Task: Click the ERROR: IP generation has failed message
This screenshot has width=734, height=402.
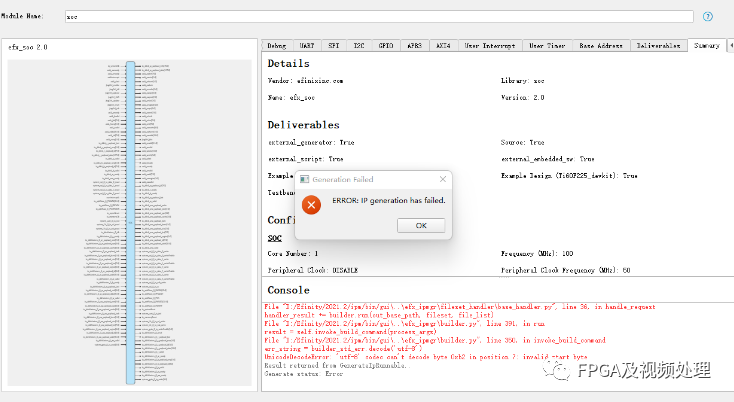Action: [x=389, y=200]
